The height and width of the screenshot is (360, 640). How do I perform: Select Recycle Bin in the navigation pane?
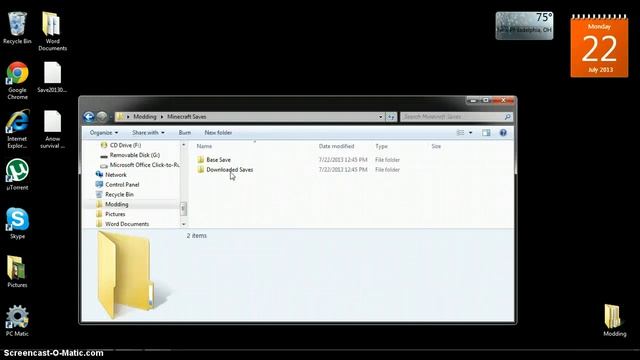(115, 194)
